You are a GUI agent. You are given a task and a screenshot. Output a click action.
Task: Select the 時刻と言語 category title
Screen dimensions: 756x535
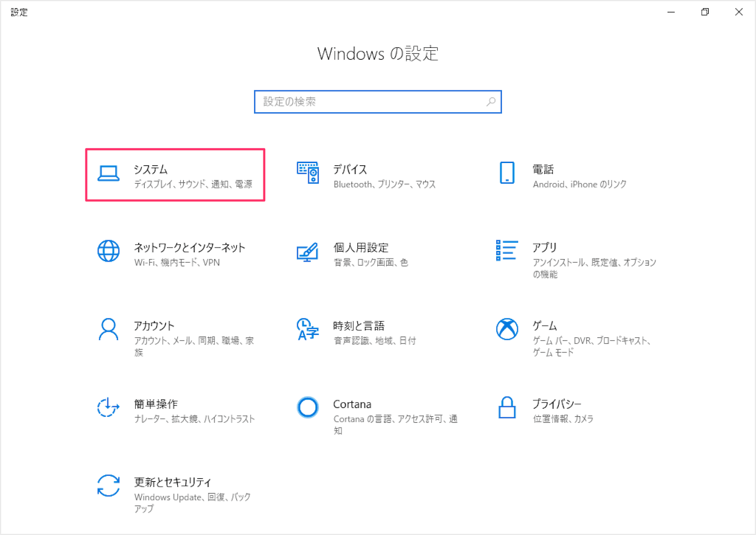pos(359,325)
